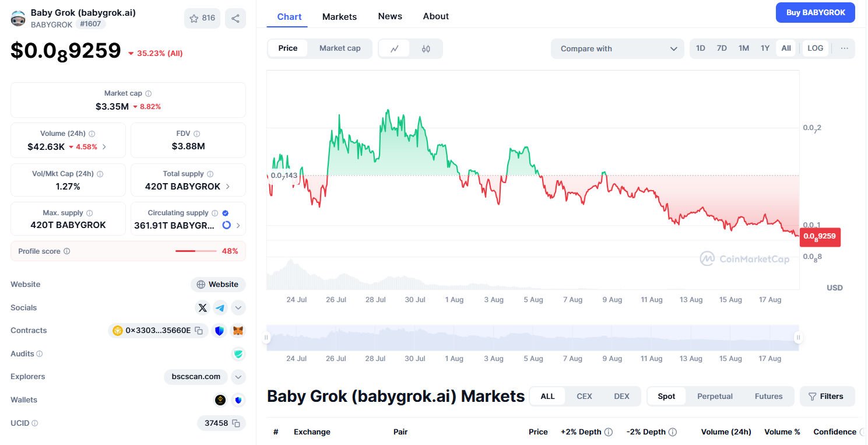Switch chart to Price view
This screenshot has width=868, height=445.
288,48
